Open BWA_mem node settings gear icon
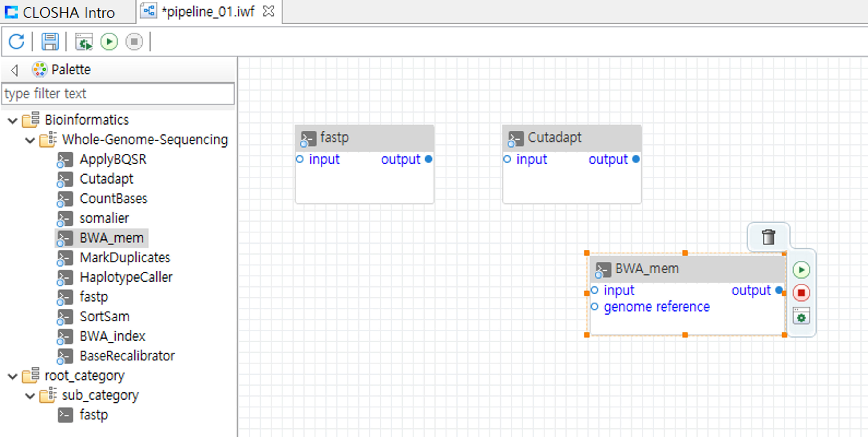 click(801, 316)
